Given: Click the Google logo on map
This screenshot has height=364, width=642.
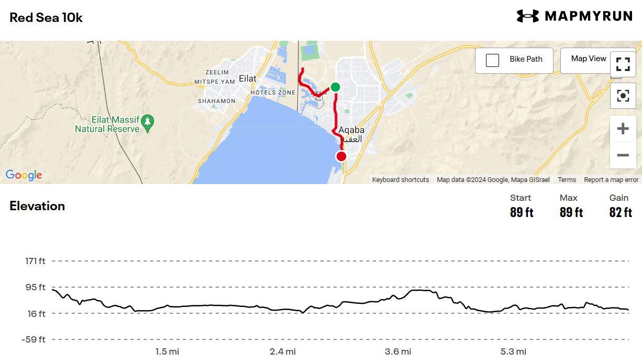Looking at the screenshot, I should coord(24,175).
